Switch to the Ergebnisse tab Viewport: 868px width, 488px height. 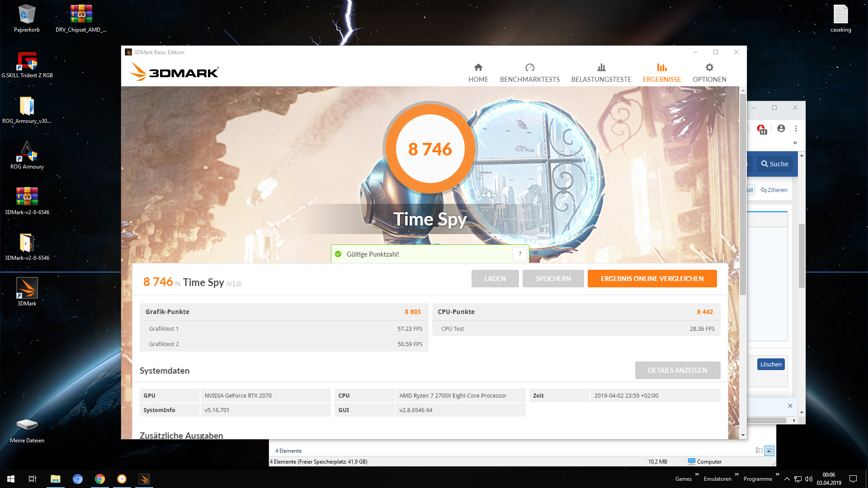pos(661,73)
